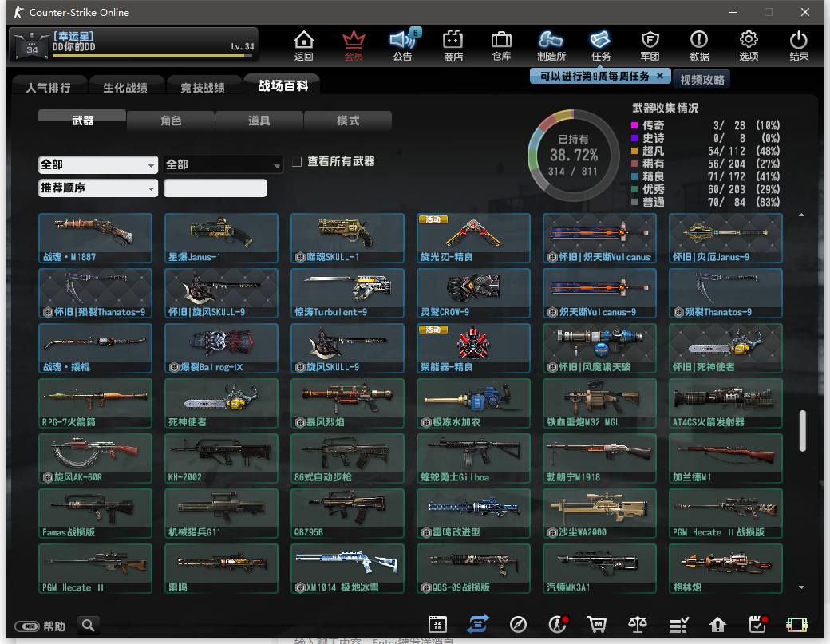This screenshot has width=830, height=644.
Task: Click the 精良 blue color legend square
Action: point(634,176)
